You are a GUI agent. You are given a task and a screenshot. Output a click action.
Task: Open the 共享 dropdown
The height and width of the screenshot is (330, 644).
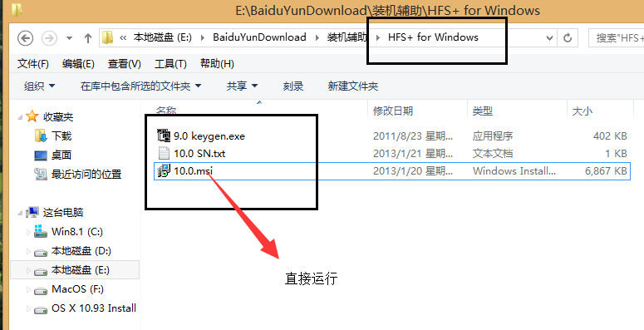242,86
